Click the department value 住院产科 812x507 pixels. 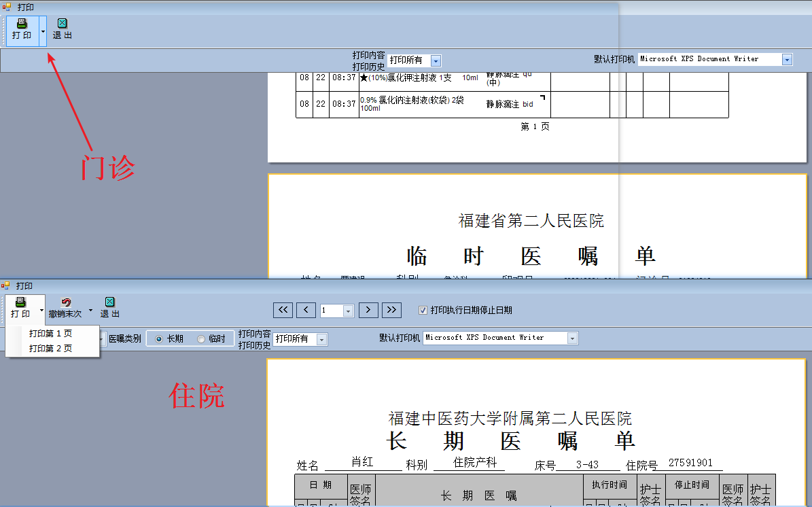click(x=475, y=462)
